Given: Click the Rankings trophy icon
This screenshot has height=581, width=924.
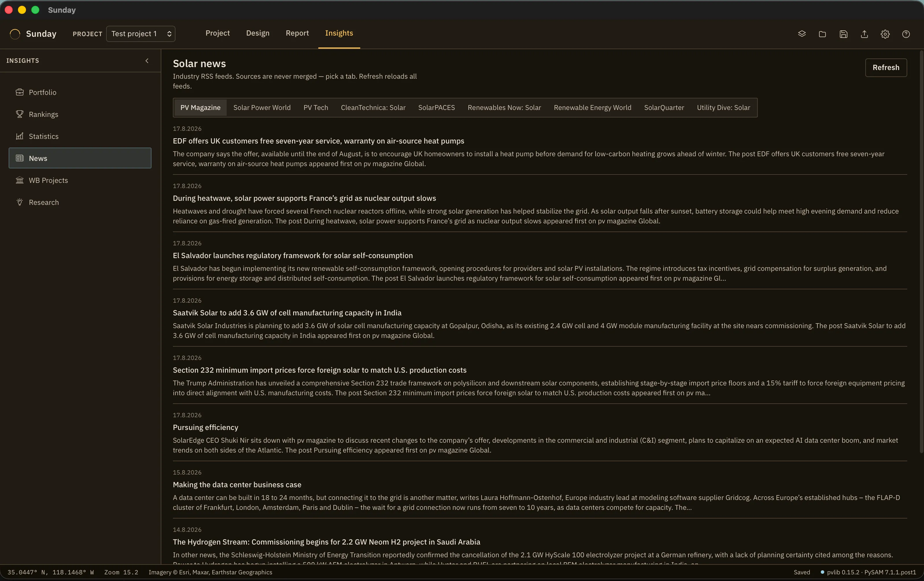Looking at the screenshot, I should (20, 114).
